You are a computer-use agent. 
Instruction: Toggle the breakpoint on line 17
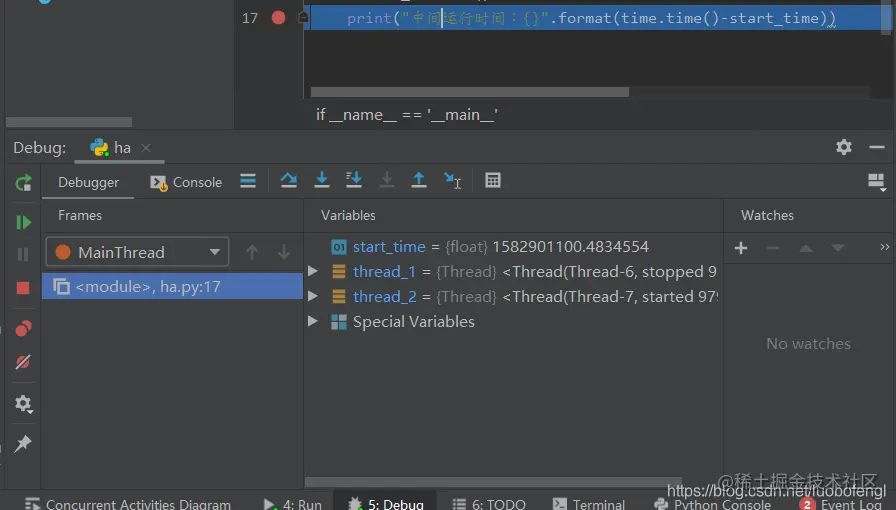tap(278, 18)
